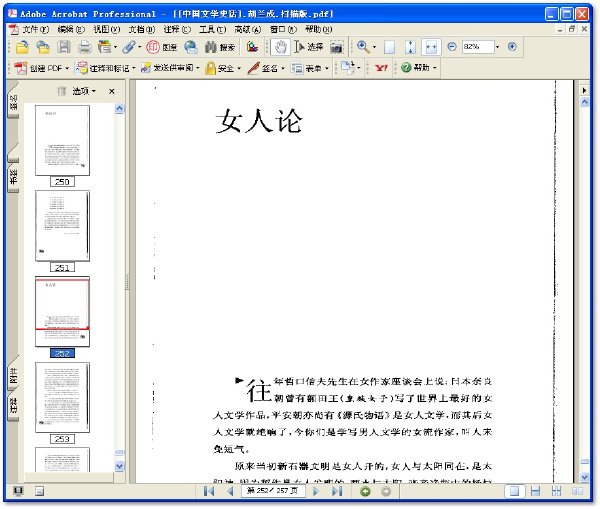Screen dimensions: 600x509
Task: Open the 注释和标记 comment toolbar button
Action: pos(102,68)
